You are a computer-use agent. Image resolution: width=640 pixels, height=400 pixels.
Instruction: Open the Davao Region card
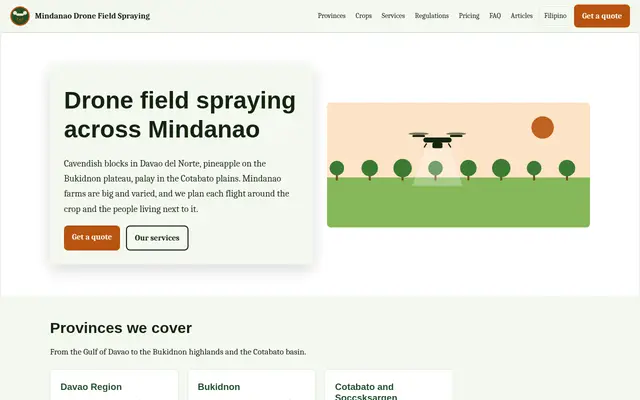(x=114, y=385)
